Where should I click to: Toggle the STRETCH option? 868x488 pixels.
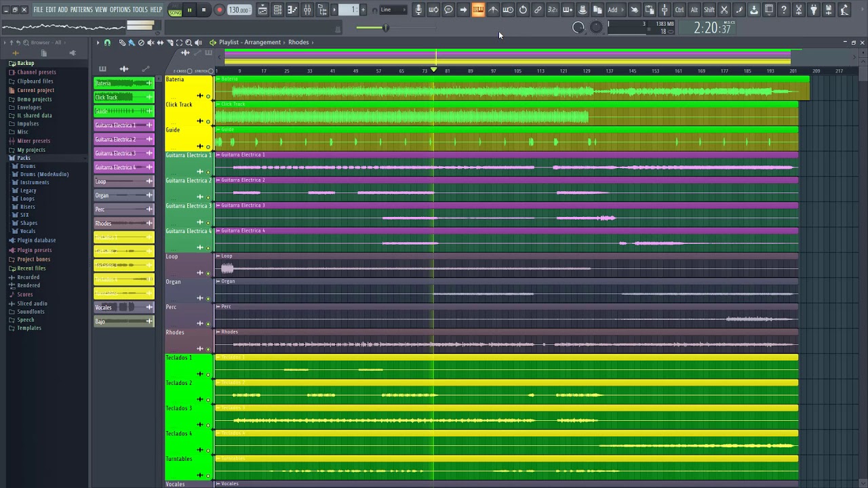[211, 71]
